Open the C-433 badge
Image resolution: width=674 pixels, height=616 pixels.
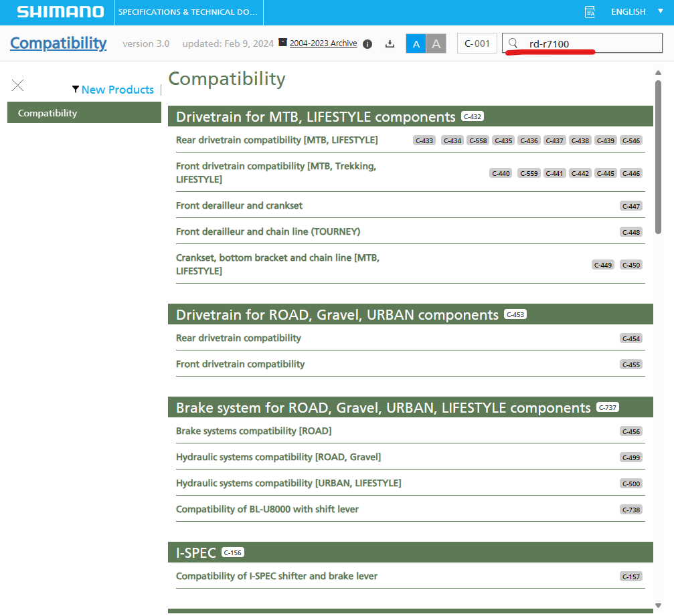(424, 140)
